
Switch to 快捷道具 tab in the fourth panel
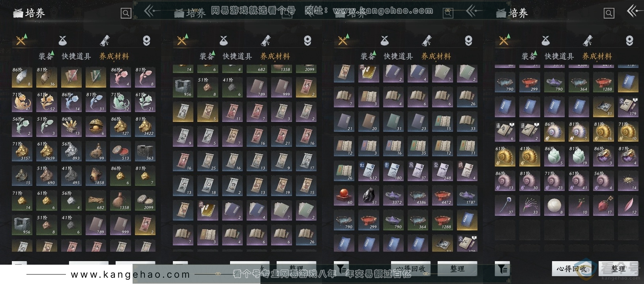[559, 56]
